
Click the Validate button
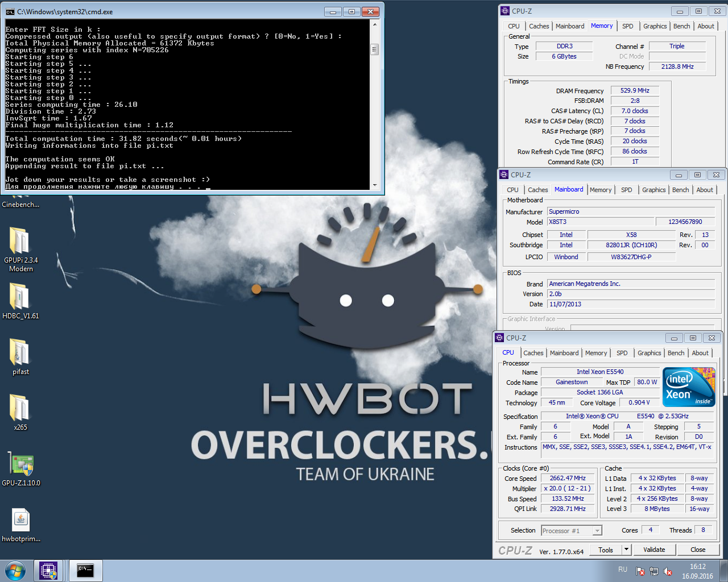pyautogui.click(x=654, y=550)
